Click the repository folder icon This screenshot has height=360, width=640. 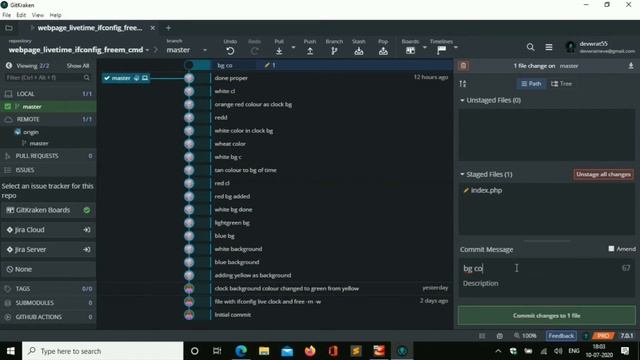9,28
